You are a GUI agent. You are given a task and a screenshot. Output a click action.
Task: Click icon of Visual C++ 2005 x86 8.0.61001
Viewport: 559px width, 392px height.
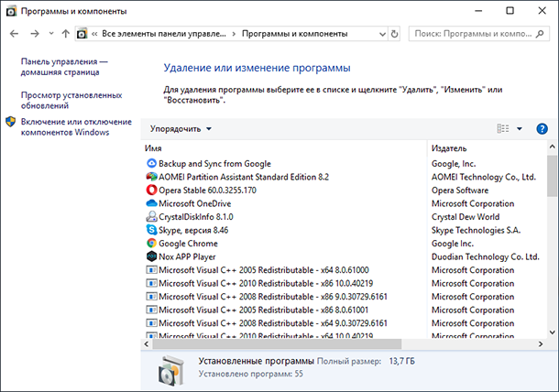(x=151, y=310)
